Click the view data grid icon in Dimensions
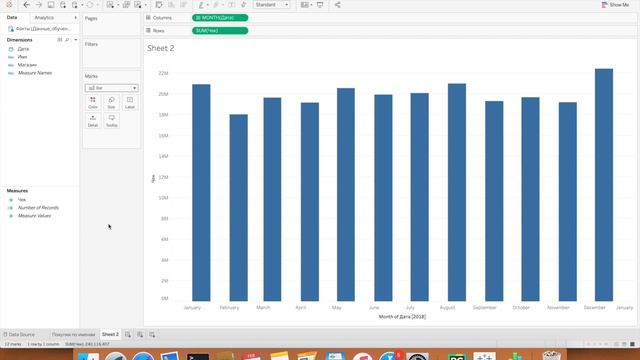The height and width of the screenshot is (360, 640). pos(60,40)
